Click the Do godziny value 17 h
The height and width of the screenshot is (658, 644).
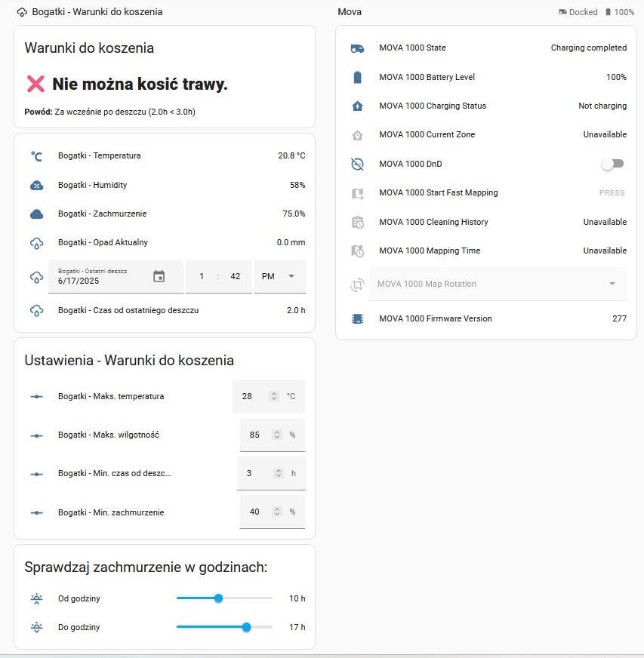(297, 627)
